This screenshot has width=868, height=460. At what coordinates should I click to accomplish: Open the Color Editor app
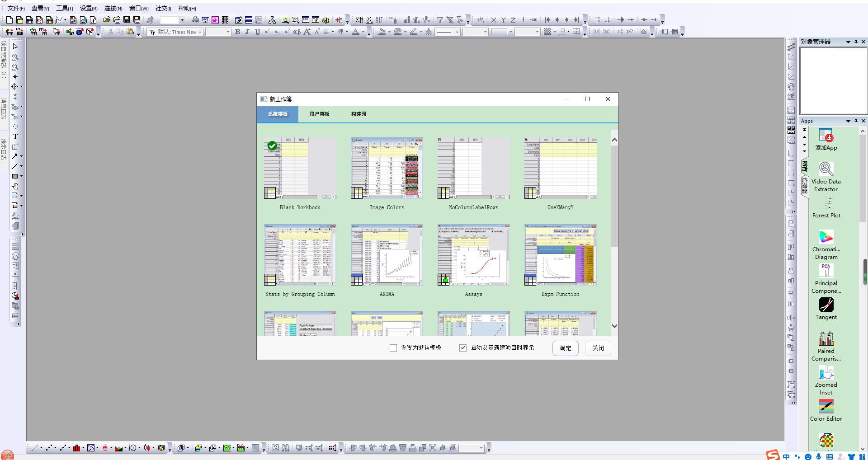coord(826,407)
